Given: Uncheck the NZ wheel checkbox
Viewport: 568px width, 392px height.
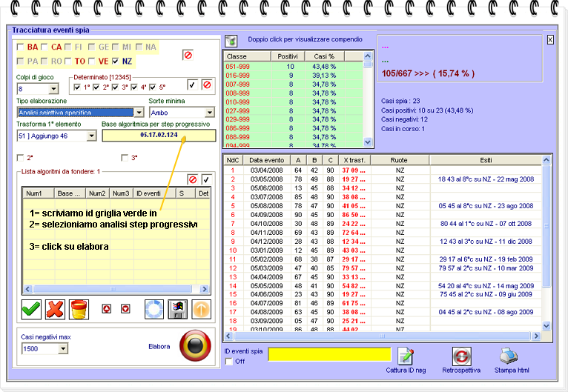Looking at the screenshot, I should click(116, 62).
